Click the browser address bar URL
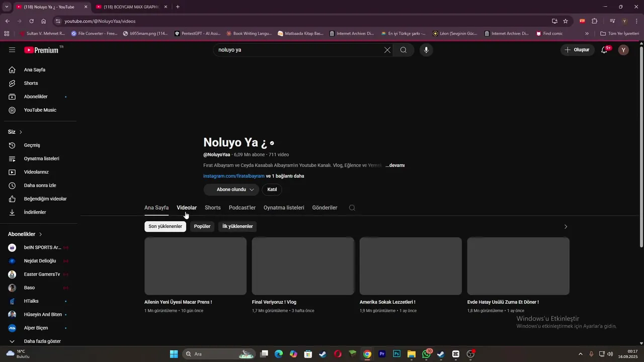This screenshot has height=362, width=644. click(x=100, y=21)
